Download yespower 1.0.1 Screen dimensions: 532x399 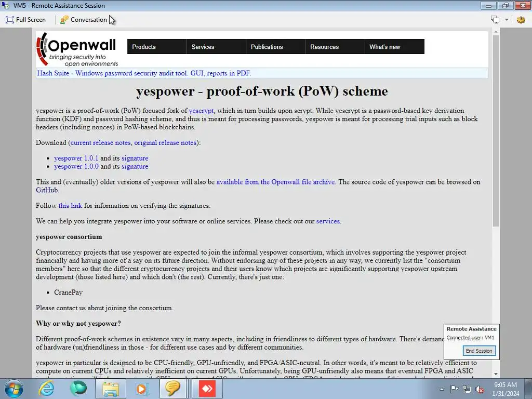click(76, 158)
